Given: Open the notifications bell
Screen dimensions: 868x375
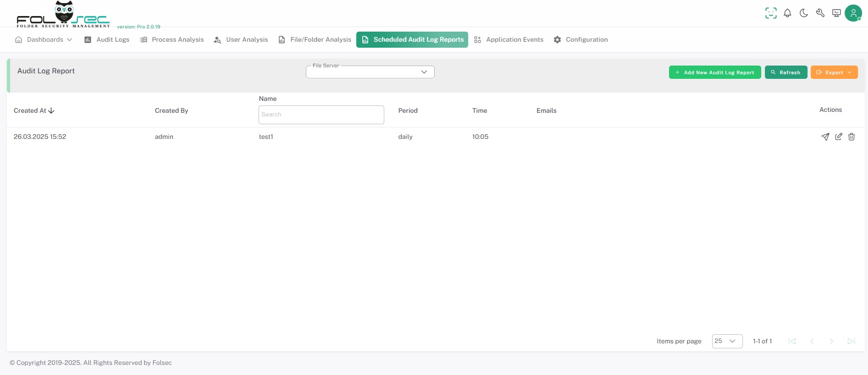Looking at the screenshot, I should [x=787, y=13].
